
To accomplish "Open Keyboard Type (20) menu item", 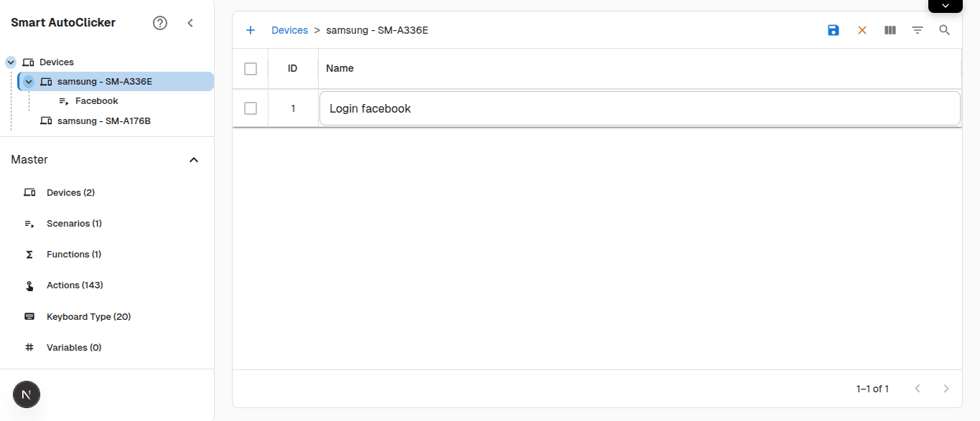I will point(88,317).
